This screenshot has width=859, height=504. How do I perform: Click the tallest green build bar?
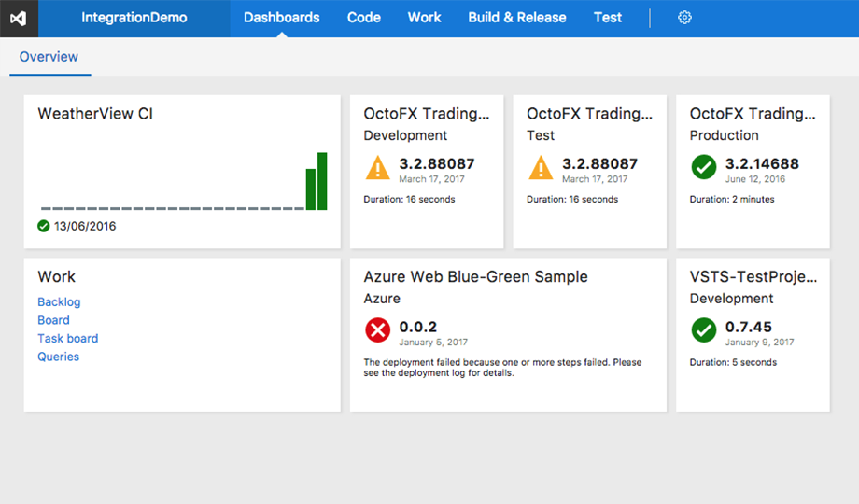[x=322, y=181]
